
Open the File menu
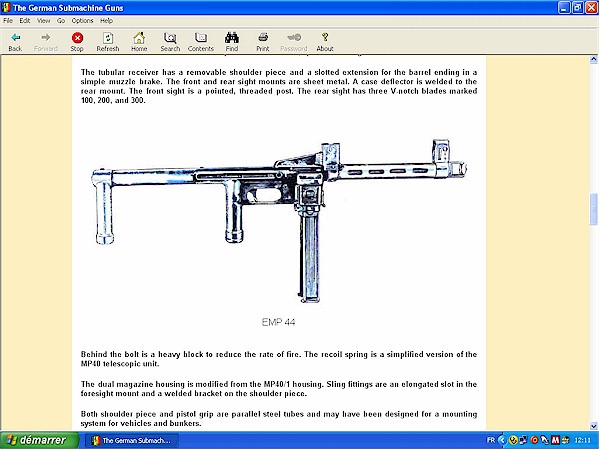(8, 21)
